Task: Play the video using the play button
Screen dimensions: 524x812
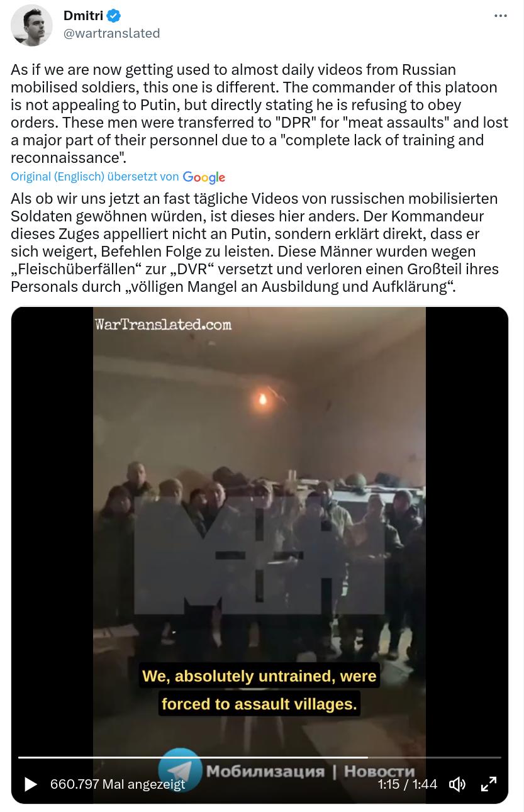Action: point(30,784)
